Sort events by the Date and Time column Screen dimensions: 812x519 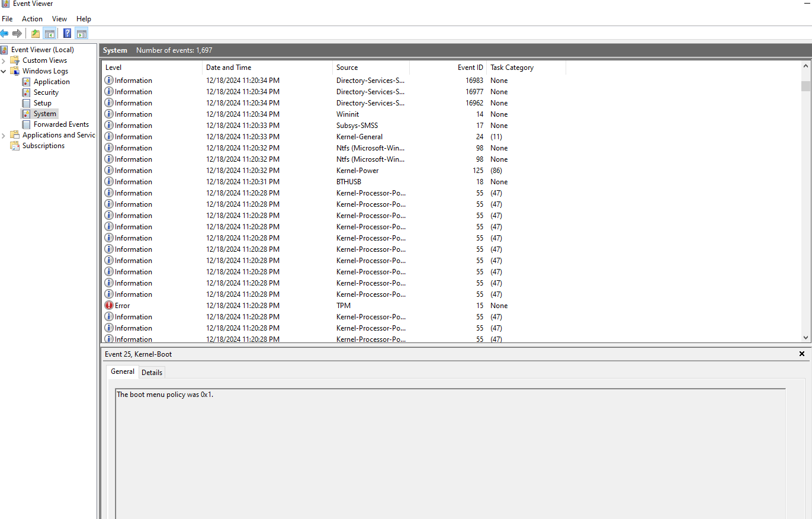pos(230,67)
